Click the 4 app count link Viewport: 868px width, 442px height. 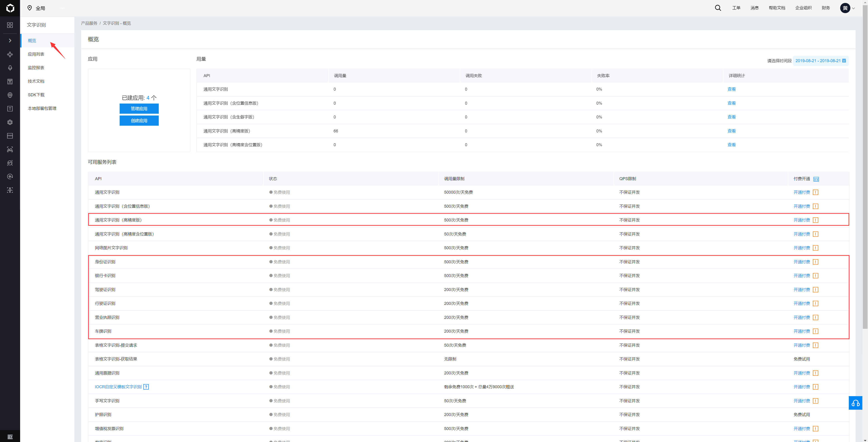pyautogui.click(x=148, y=98)
